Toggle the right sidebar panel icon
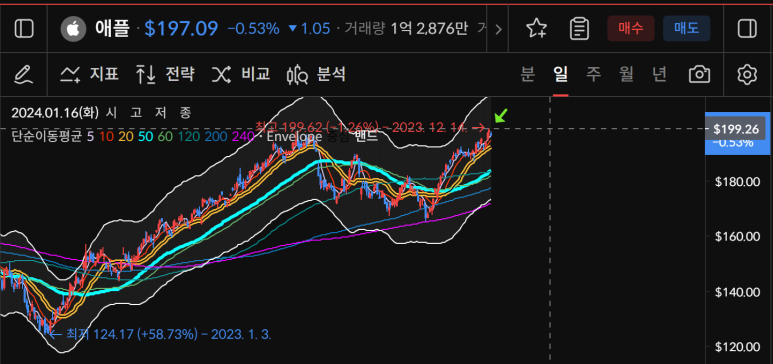This screenshot has height=364, width=773. 747,29
